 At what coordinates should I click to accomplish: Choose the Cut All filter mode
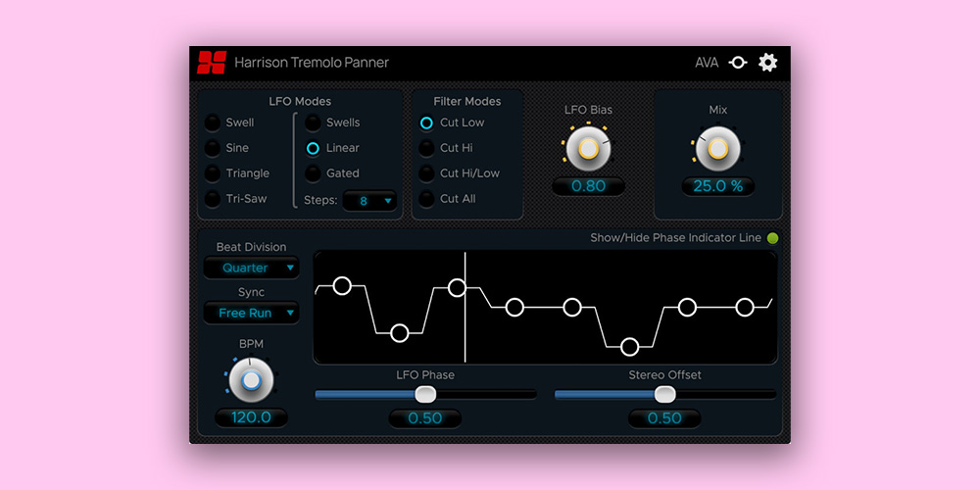point(426,199)
